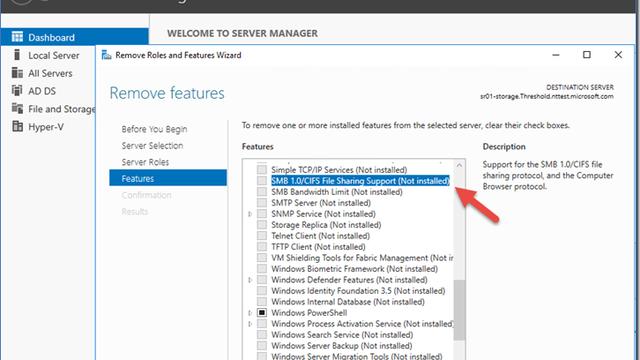This screenshot has height=360, width=640.
Task: Click the features list scroll up arrow
Action: coord(460,165)
